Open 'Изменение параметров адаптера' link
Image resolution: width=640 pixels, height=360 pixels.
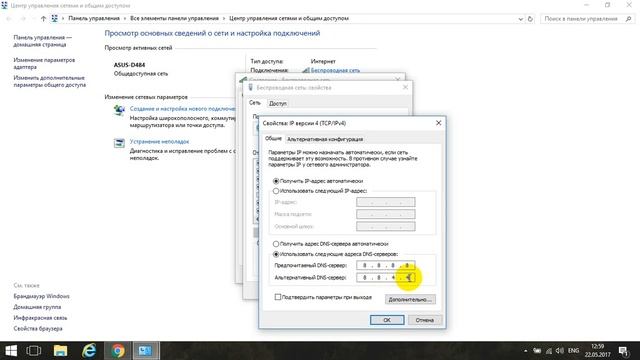[44, 63]
